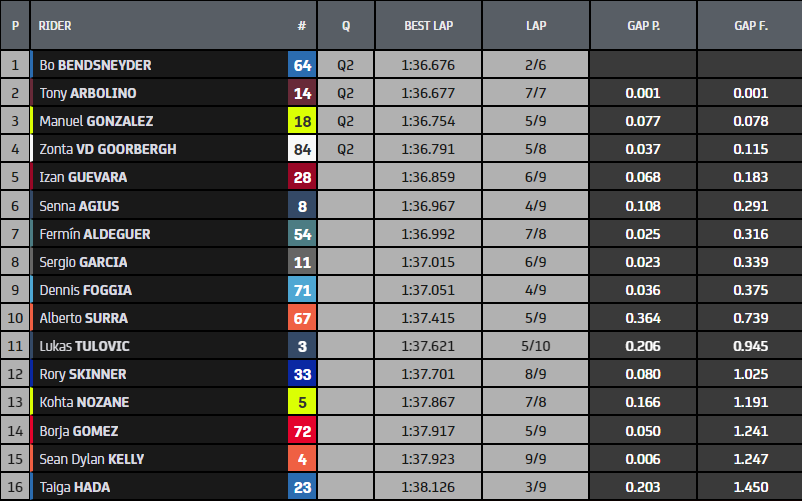Screen dimensions: 802x501
Task: Click the white number 84 badge
Action: click(302, 149)
